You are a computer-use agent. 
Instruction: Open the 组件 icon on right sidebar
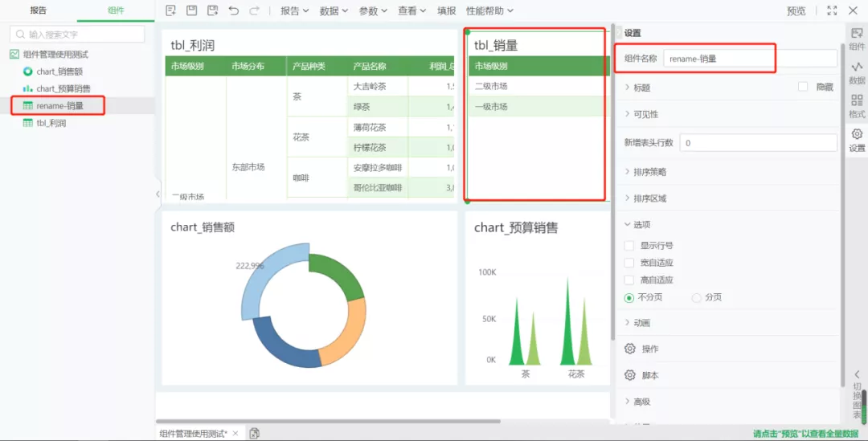857,33
